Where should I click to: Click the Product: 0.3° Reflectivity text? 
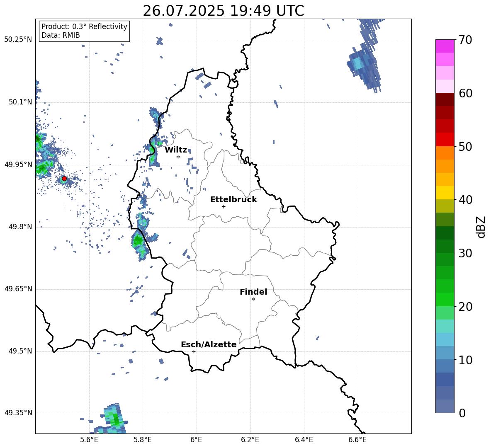[84, 27]
